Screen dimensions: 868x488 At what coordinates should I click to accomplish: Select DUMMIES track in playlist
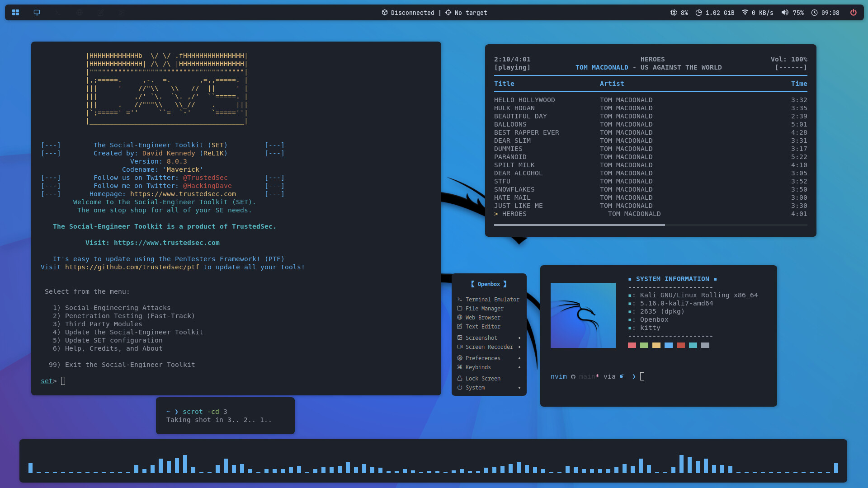click(x=651, y=149)
